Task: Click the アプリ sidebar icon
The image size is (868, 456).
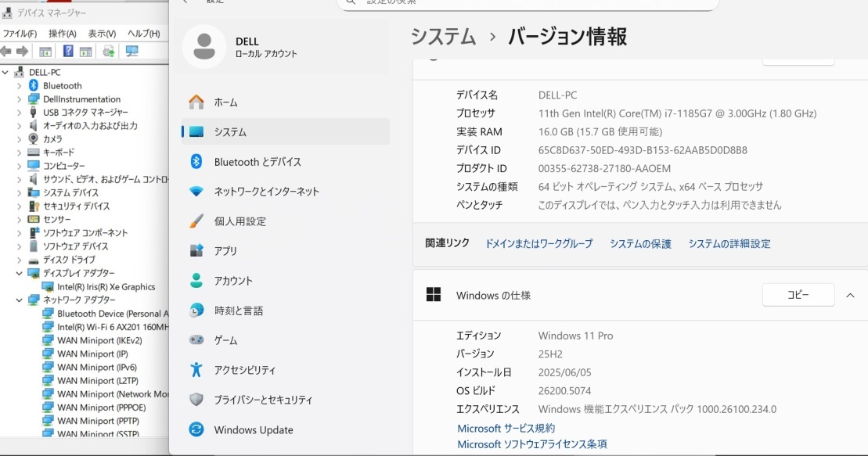Action: coord(196,251)
